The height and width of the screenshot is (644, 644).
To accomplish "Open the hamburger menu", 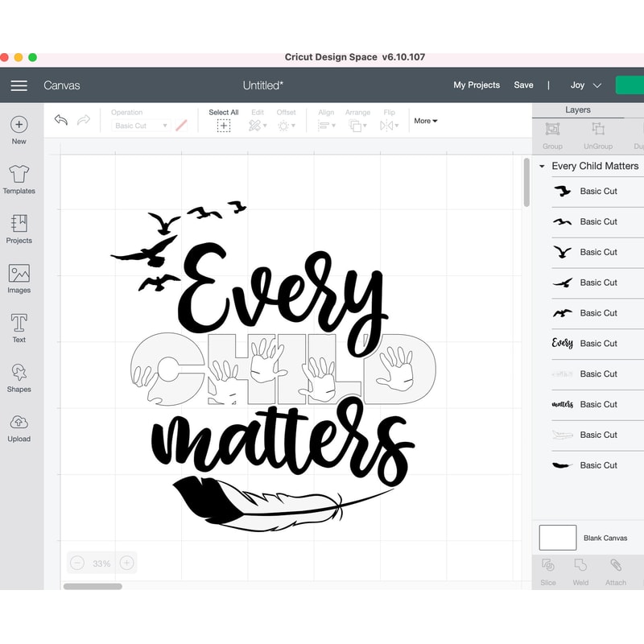I will click(19, 85).
